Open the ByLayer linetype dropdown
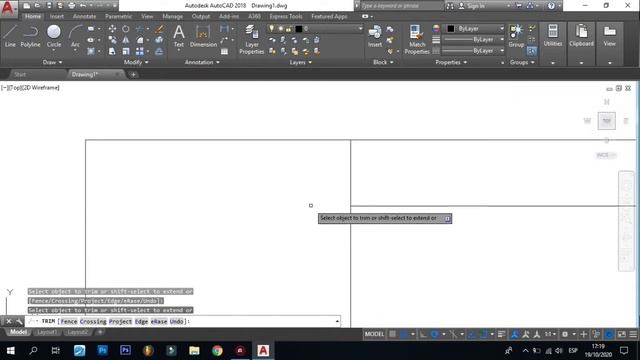The height and width of the screenshot is (360, 640). click(x=473, y=51)
